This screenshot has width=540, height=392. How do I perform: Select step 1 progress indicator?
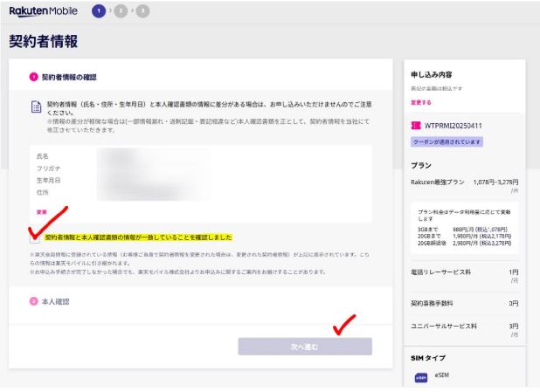pos(99,11)
